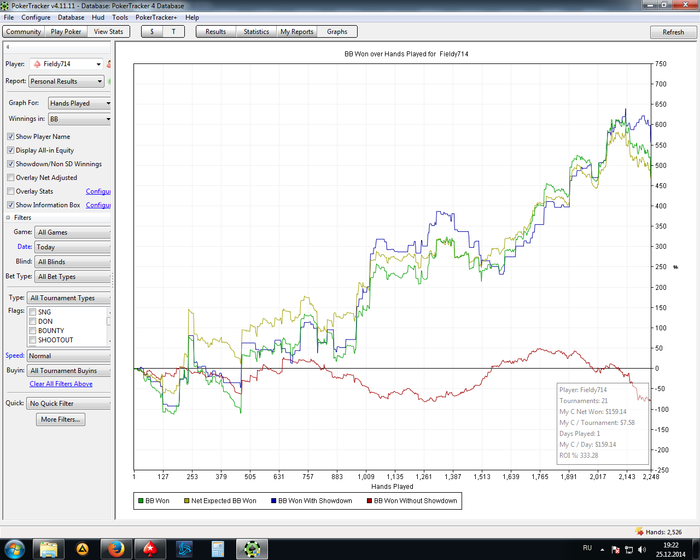Open Database menu
The image size is (700, 560).
pyautogui.click(x=71, y=17)
